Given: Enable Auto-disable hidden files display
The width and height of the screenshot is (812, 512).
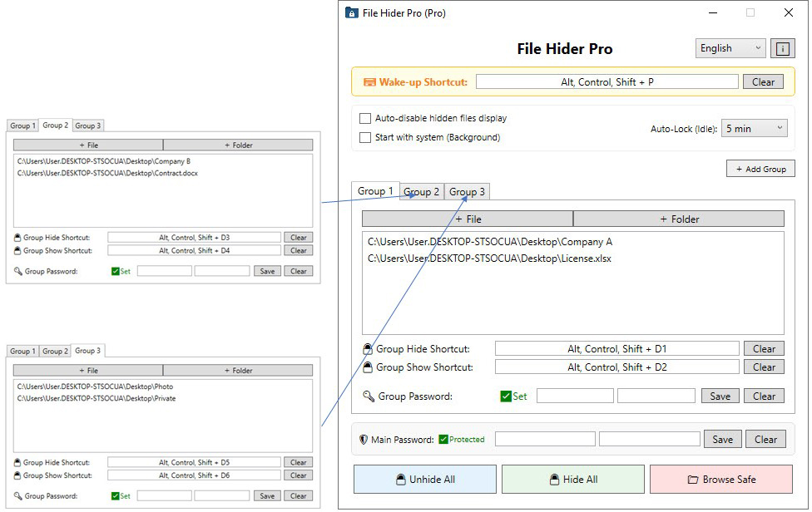Looking at the screenshot, I should [365, 118].
